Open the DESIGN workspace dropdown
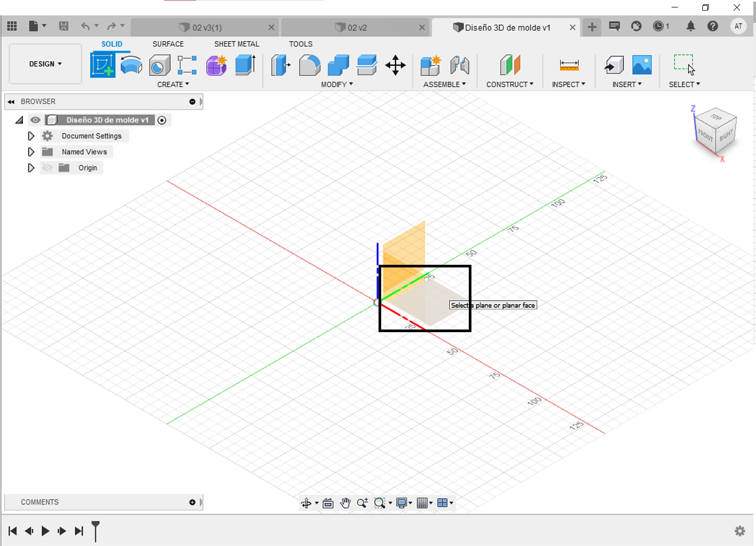Image resolution: width=756 pixels, height=546 pixels. pyautogui.click(x=46, y=64)
